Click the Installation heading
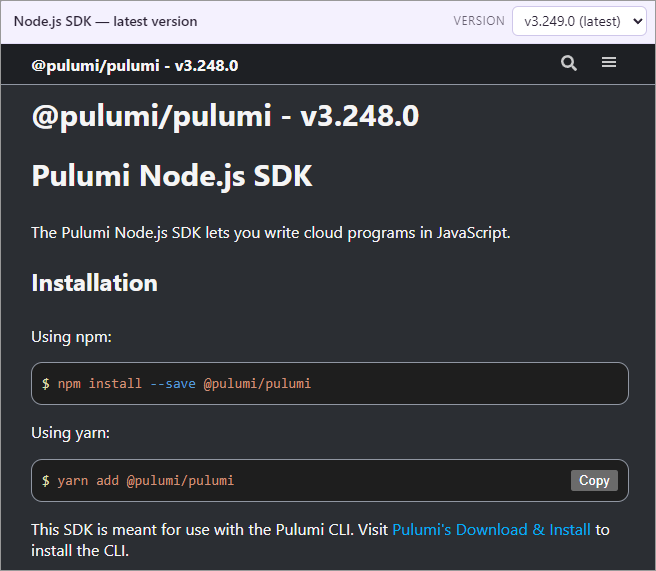Viewport: 656px width, 571px height. pyautogui.click(x=95, y=283)
